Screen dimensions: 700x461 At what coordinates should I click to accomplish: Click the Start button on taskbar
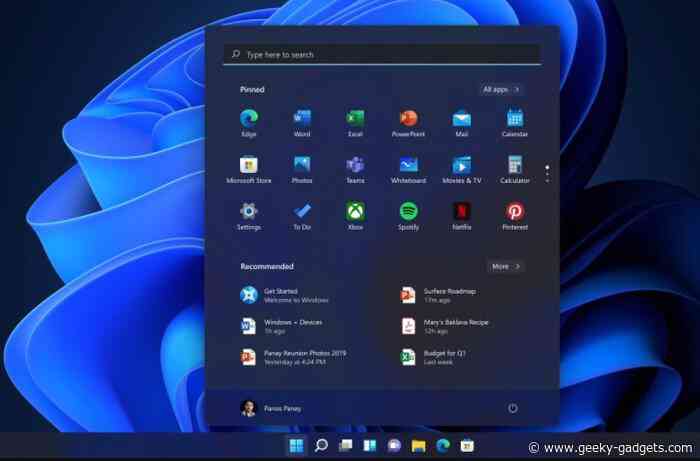[296, 445]
